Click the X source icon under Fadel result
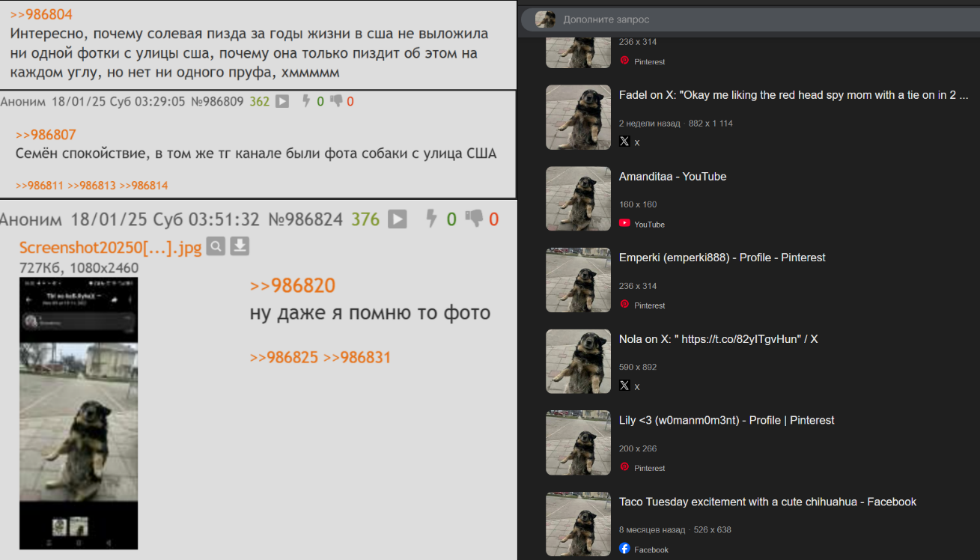The height and width of the screenshot is (560, 980). point(624,141)
